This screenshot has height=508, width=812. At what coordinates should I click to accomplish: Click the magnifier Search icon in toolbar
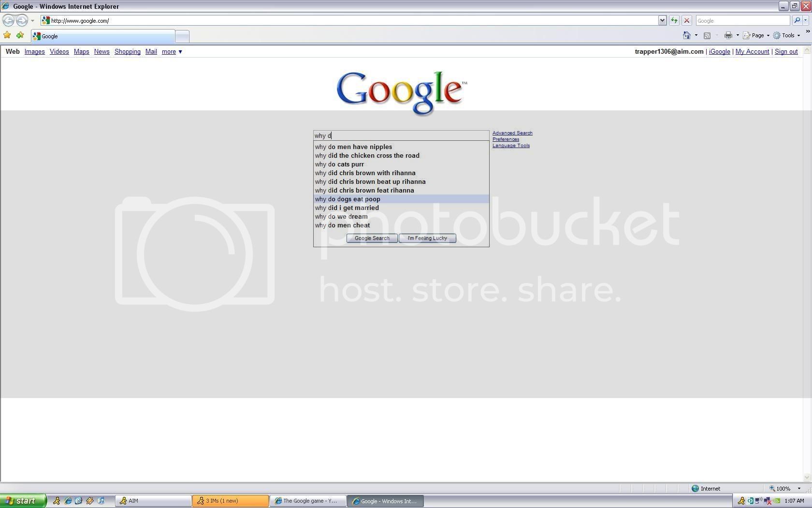coord(797,20)
